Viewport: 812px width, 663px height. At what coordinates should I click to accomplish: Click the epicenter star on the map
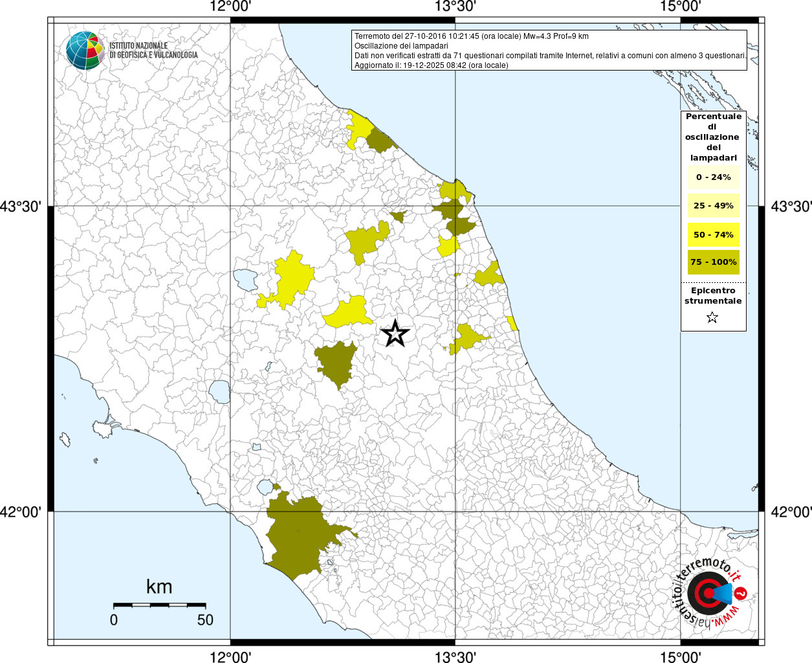tap(395, 333)
